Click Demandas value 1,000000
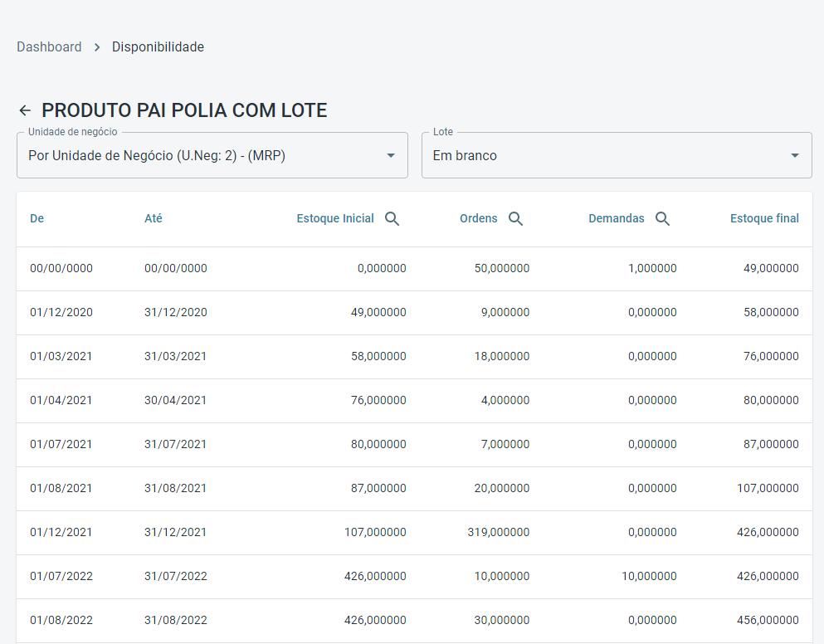824x644 pixels. 652,269
